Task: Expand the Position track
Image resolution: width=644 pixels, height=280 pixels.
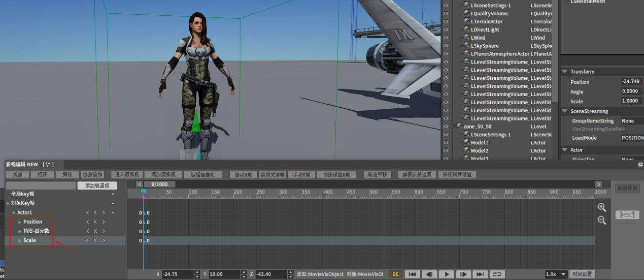Action: pos(20,222)
